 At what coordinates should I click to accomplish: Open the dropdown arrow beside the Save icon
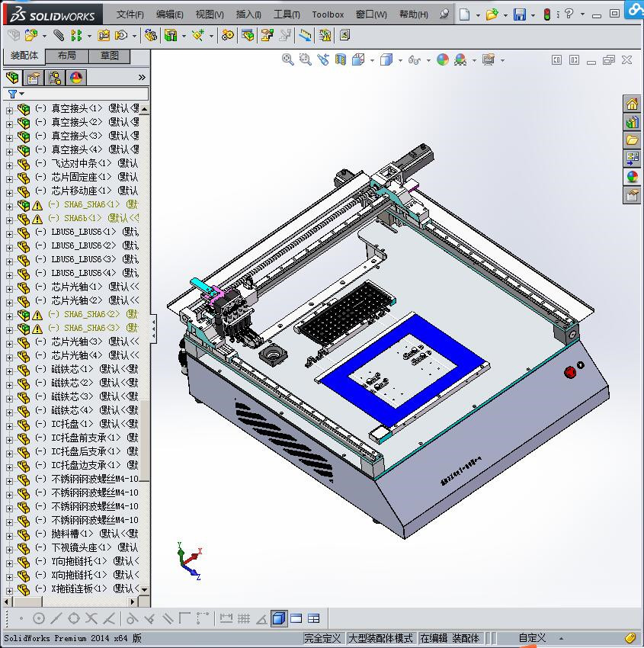[x=533, y=15]
